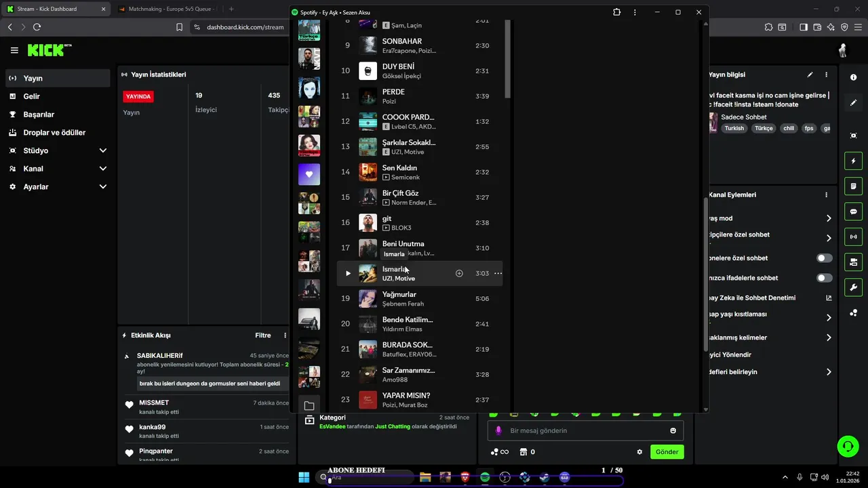Image resolution: width=868 pixels, height=488 pixels.
Task: Toggle the 'ifadelerle sohbet' switch
Action: pyautogui.click(x=825, y=278)
